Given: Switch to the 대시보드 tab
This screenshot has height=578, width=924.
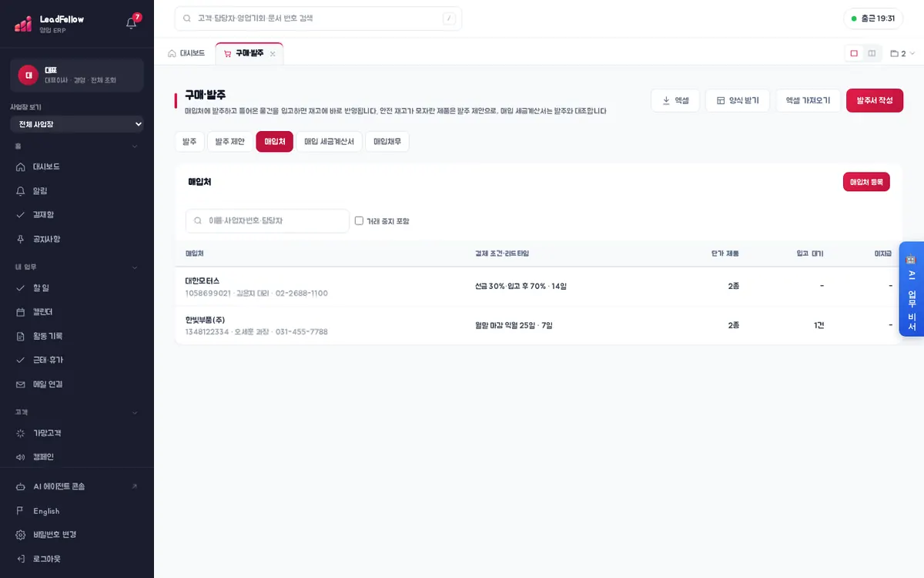Looking at the screenshot, I should tap(186, 54).
